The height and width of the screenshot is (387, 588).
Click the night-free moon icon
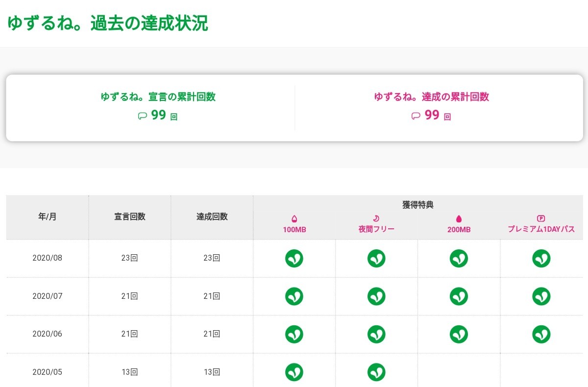376,219
